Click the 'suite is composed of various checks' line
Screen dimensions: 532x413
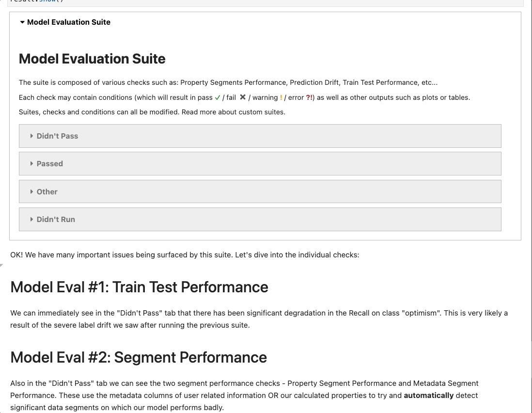pos(228,82)
